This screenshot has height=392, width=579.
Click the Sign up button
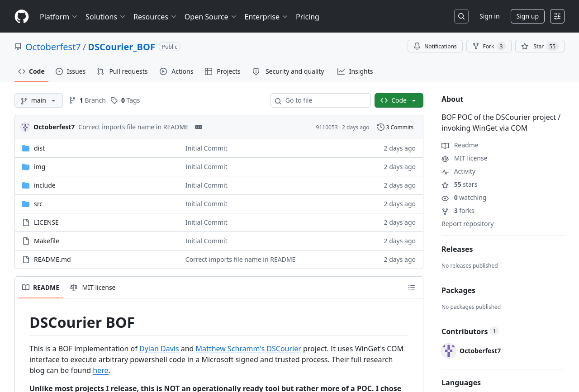pos(527,16)
